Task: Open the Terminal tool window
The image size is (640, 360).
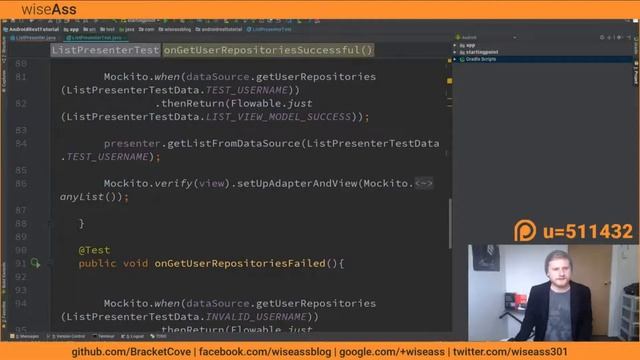Action: click(x=104, y=336)
